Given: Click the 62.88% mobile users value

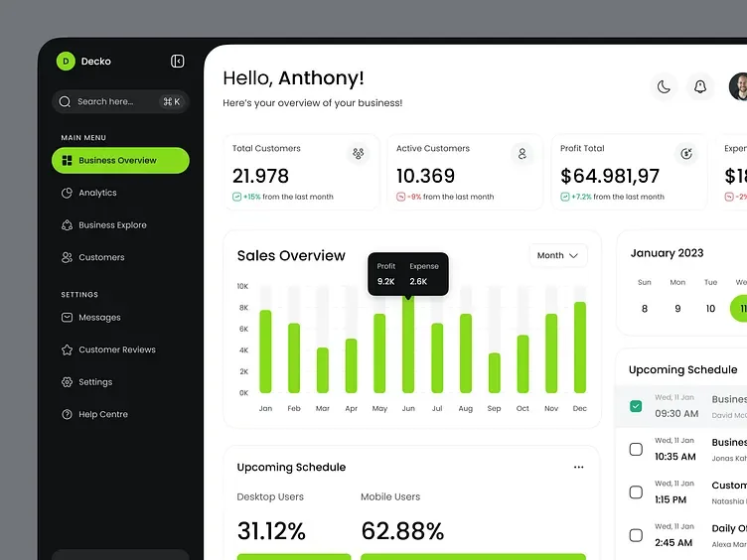Looking at the screenshot, I should pyautogui.click(x=402, y=530).
